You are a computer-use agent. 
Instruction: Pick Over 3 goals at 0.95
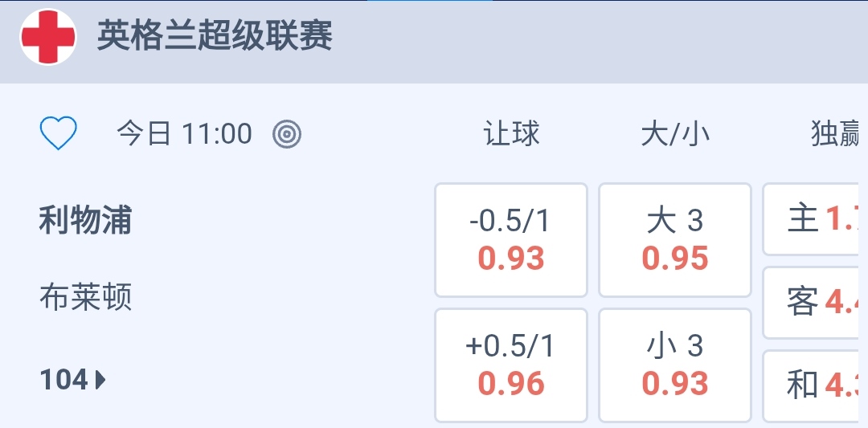(x=675, y=239)
